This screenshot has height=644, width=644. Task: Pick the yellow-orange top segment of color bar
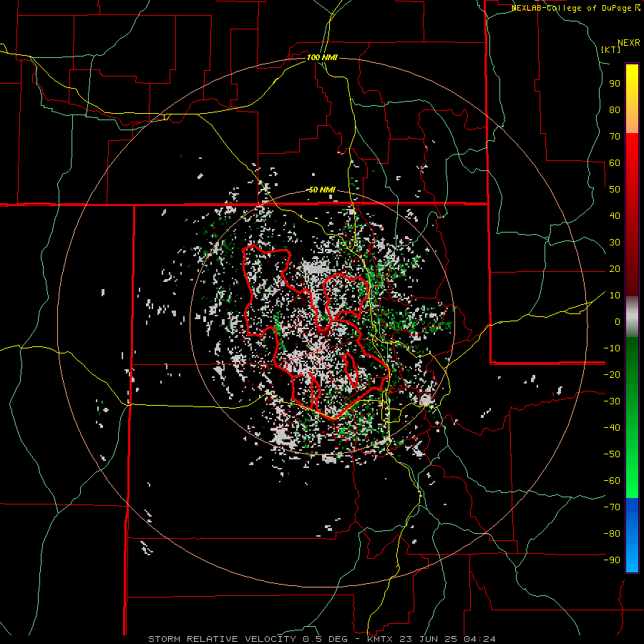click(632, 99)
